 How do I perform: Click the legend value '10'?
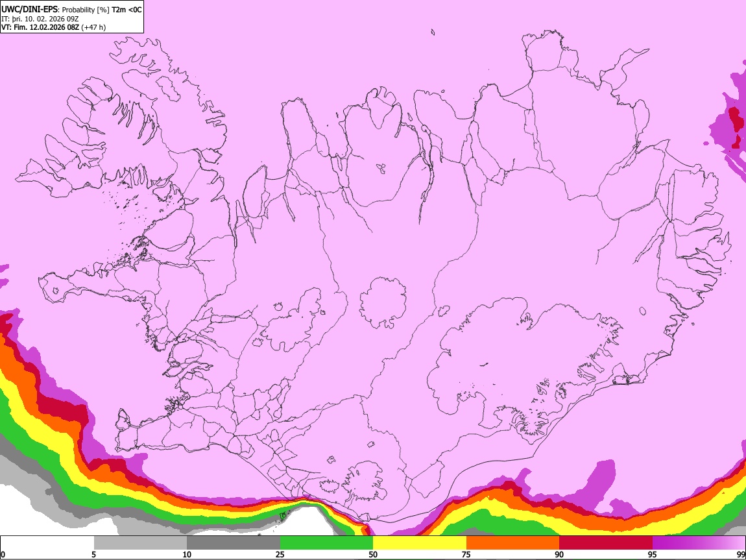click(x=187, y=554)
